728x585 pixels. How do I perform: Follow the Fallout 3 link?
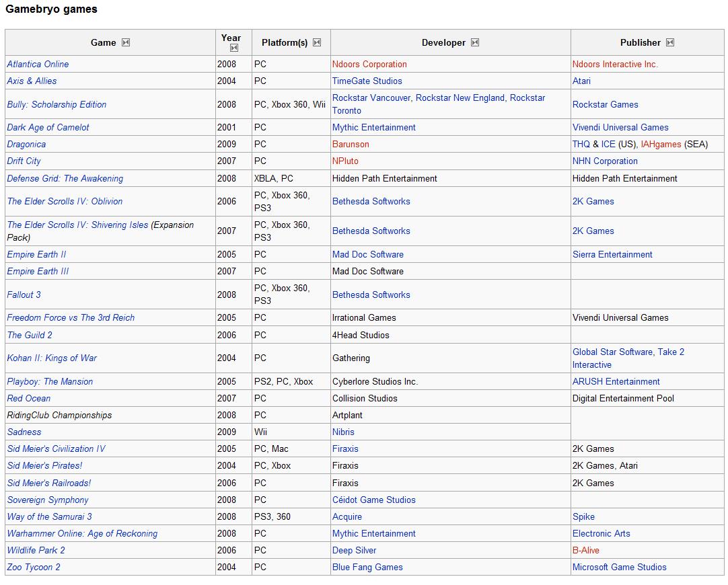pos(24,295)
